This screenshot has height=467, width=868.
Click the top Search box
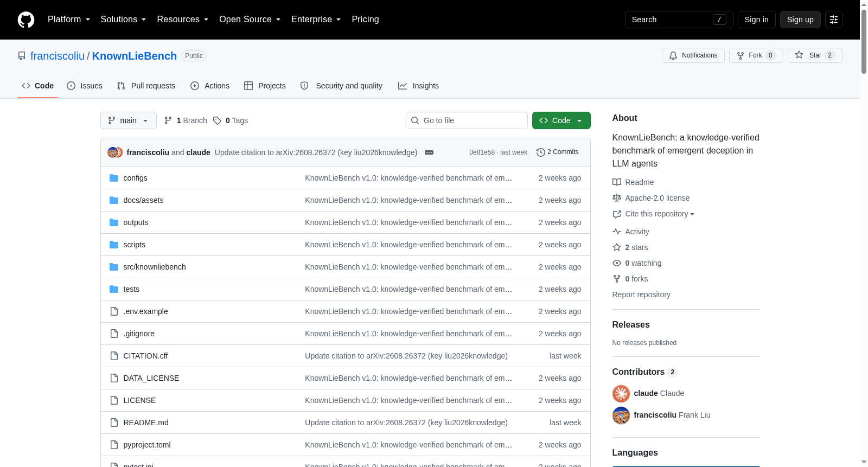click(679, 20)
